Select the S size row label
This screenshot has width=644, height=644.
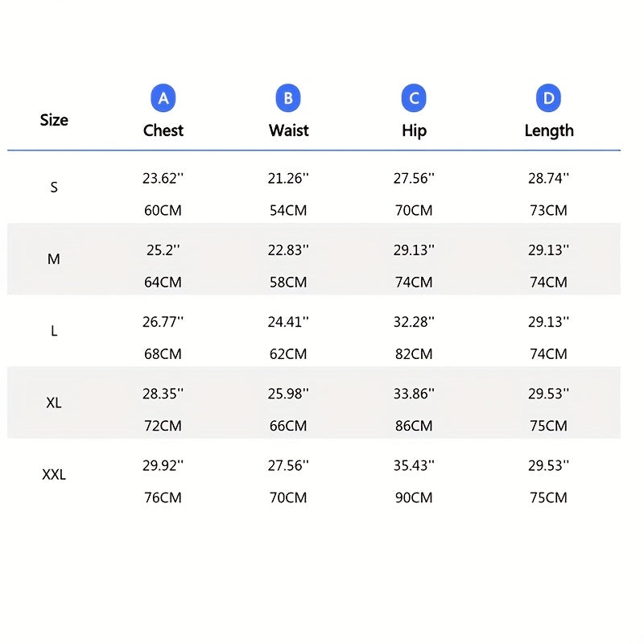(54, 188)
